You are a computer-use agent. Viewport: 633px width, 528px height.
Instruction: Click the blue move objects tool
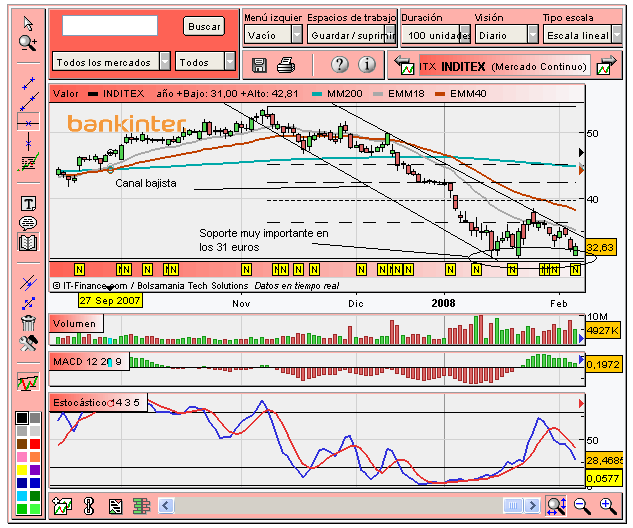click(x=28, y=303)
